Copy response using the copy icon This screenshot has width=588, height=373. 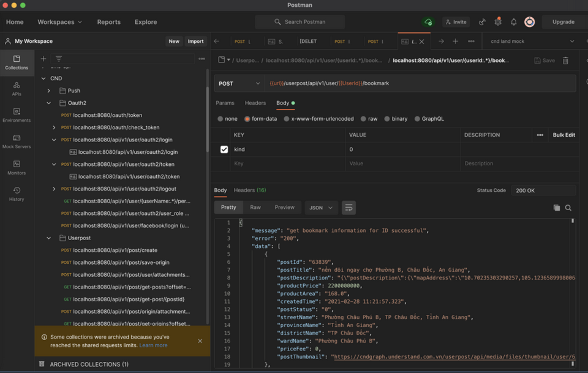click(x=556, y=208)
